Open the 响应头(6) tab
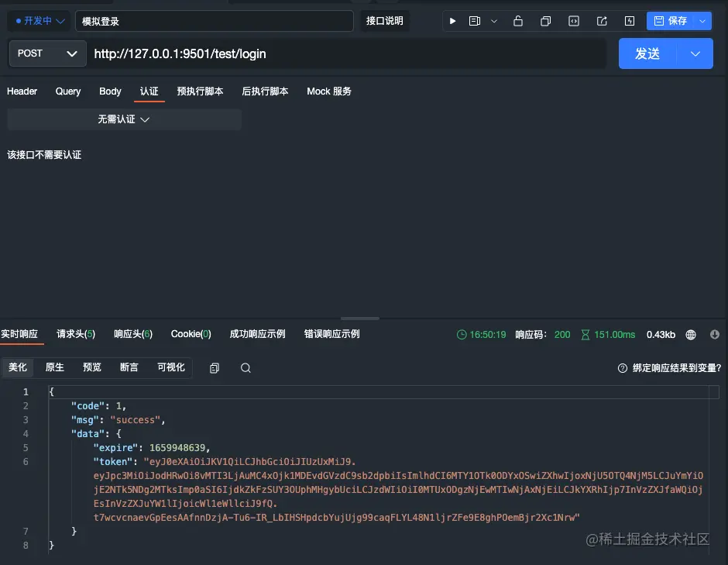The image size is (728, 565). click(x=133, y=334)
